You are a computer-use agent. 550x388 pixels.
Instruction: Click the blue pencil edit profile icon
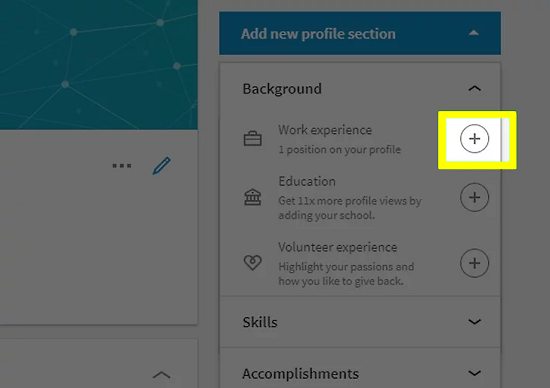[x=161, y=166]
